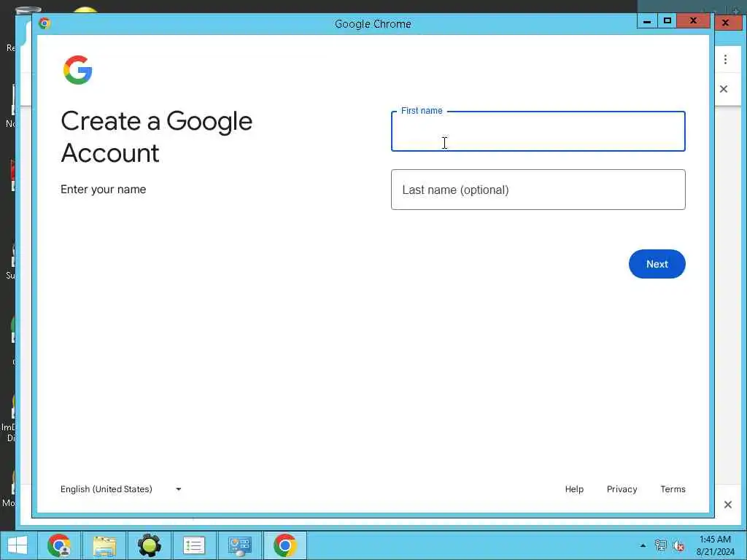The image size is (747, 560).
Task: Click the First name input field
Action: (x=538, y=131)
